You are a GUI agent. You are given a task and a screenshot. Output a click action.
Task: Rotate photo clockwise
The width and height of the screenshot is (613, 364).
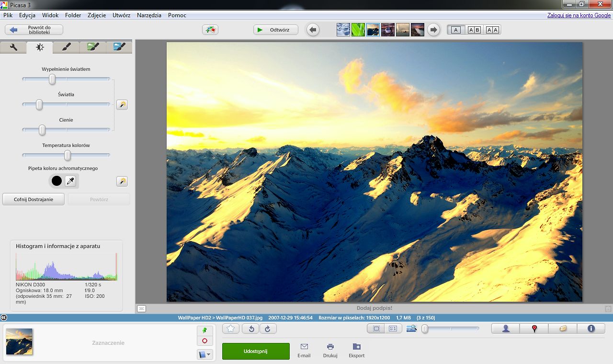(268, 329)
